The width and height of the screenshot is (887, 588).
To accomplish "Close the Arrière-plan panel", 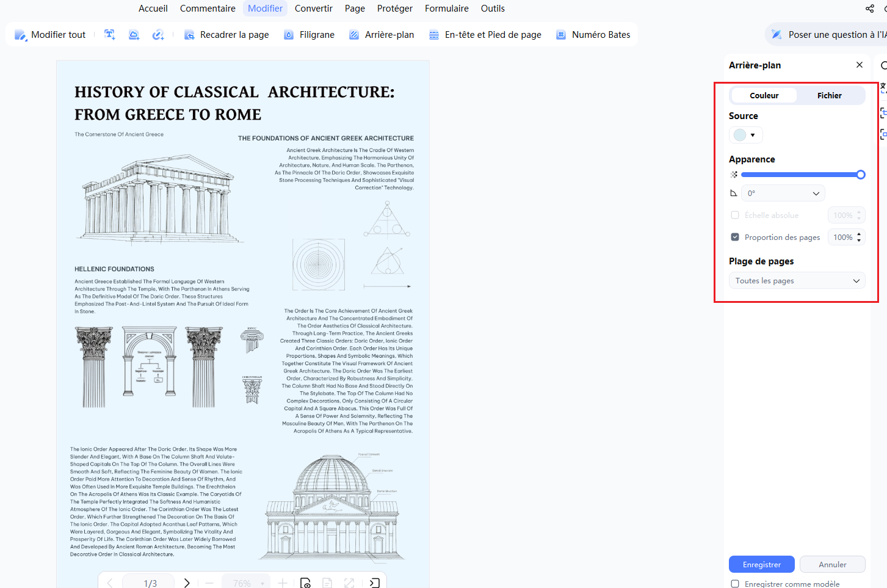I will pos(860,65).
